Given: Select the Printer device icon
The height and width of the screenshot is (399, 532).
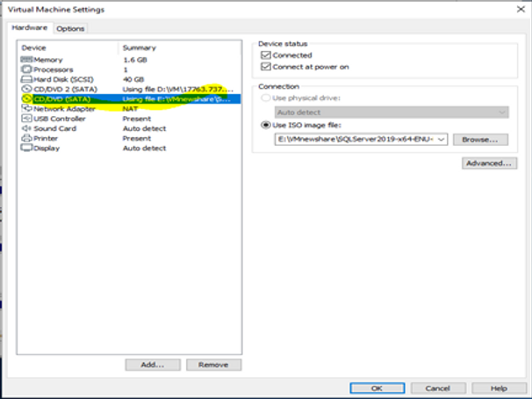Looking at the screenshot, I should 26,138.
